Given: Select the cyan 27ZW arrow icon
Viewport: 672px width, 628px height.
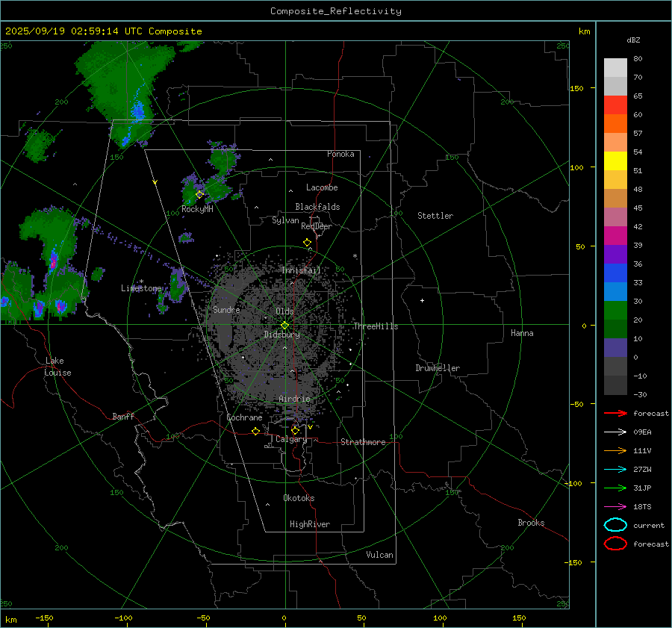Looking at the screenshot, I should point(615,469).
